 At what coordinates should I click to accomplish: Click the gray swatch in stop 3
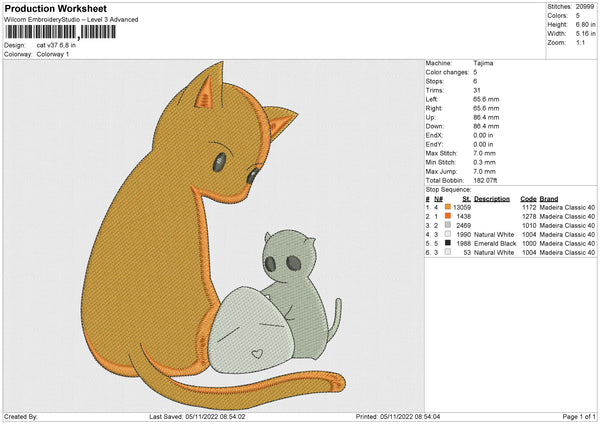[x=445, y=225]
